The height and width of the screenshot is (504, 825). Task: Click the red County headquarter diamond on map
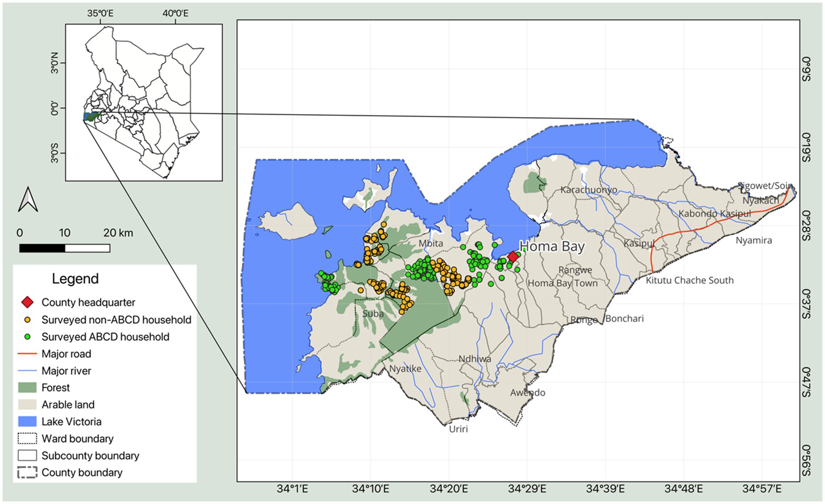[x=513, y=256]
